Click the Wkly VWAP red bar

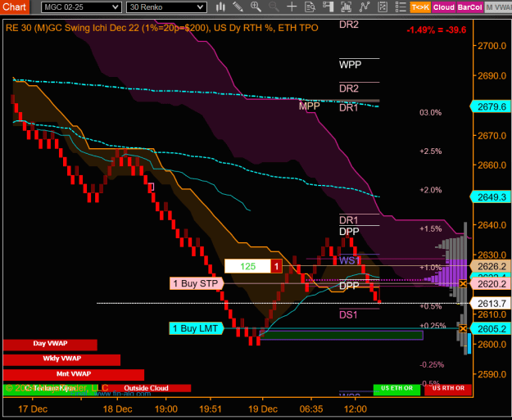tap(61, 359)
